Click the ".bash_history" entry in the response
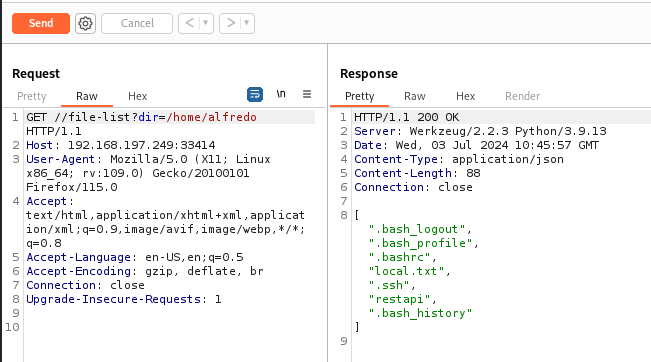Image resolution: width=651 pixels, height=362 pixels. coord(420,313)
